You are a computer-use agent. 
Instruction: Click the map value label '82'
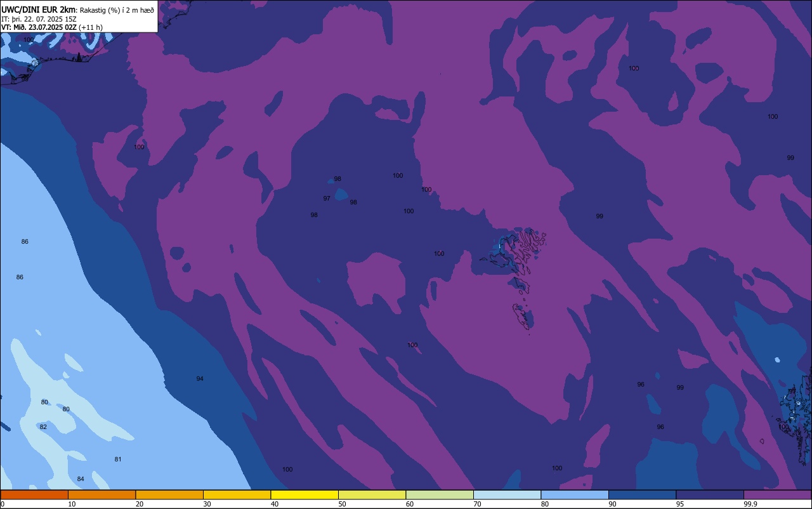pyautogui.click(x=43, y=427)
